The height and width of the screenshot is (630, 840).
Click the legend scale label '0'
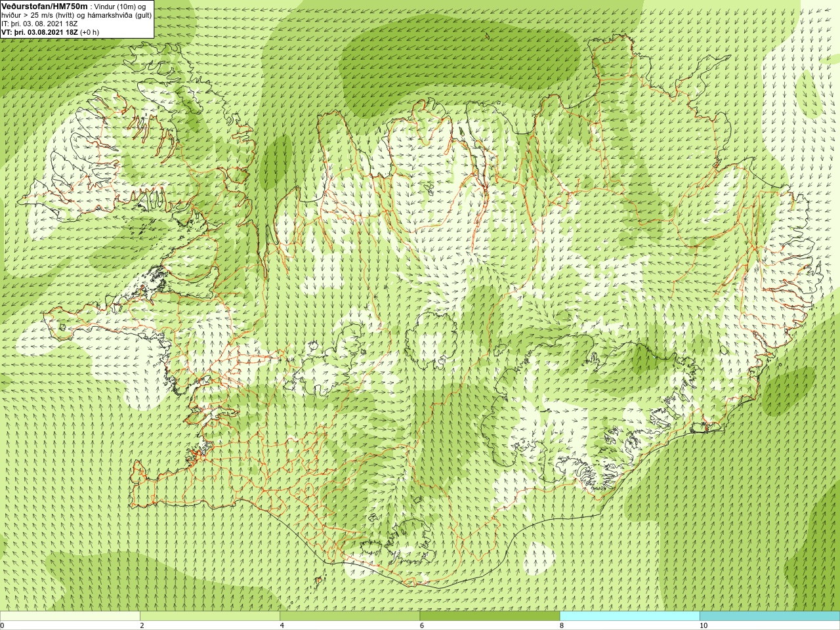pyautogui.click(x=2, y=625)
